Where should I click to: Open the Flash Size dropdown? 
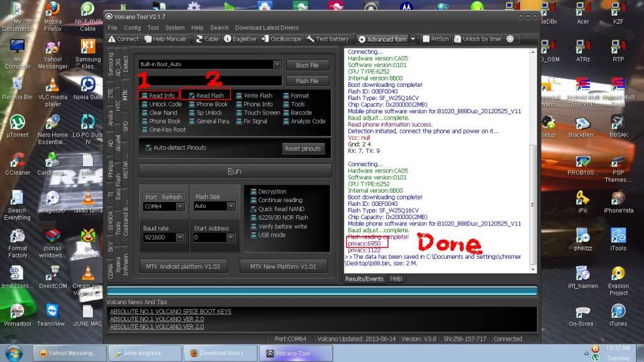[x=231, y=206]
